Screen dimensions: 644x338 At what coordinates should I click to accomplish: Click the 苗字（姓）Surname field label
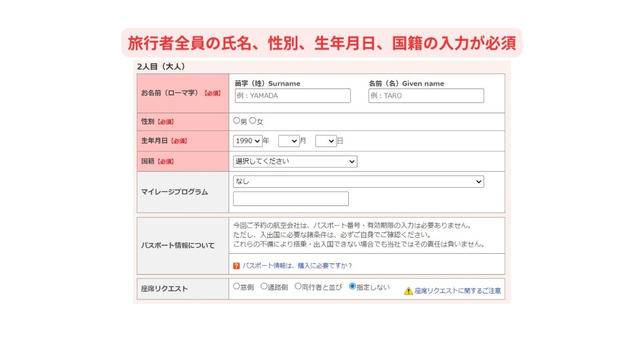click(268, 84)
